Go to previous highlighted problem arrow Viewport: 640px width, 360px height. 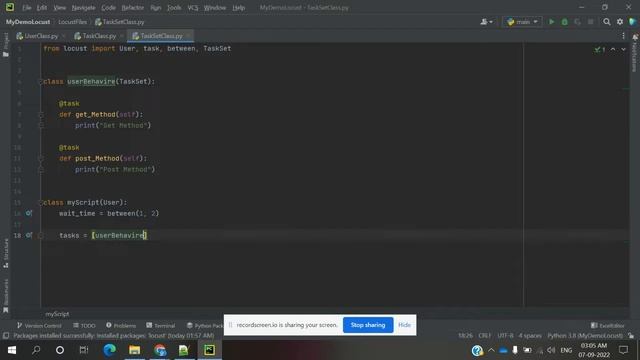[613, 49]
